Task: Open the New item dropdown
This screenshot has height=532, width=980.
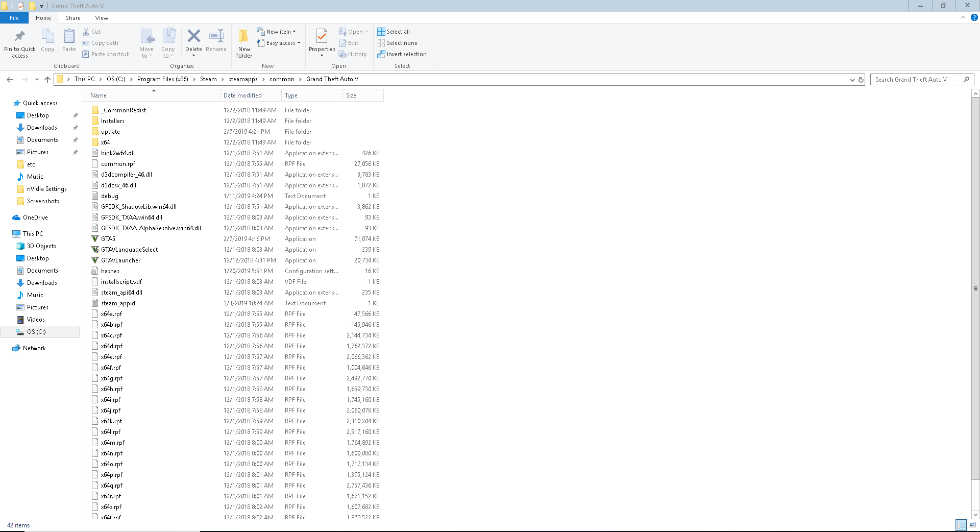Action: [276, 32]
